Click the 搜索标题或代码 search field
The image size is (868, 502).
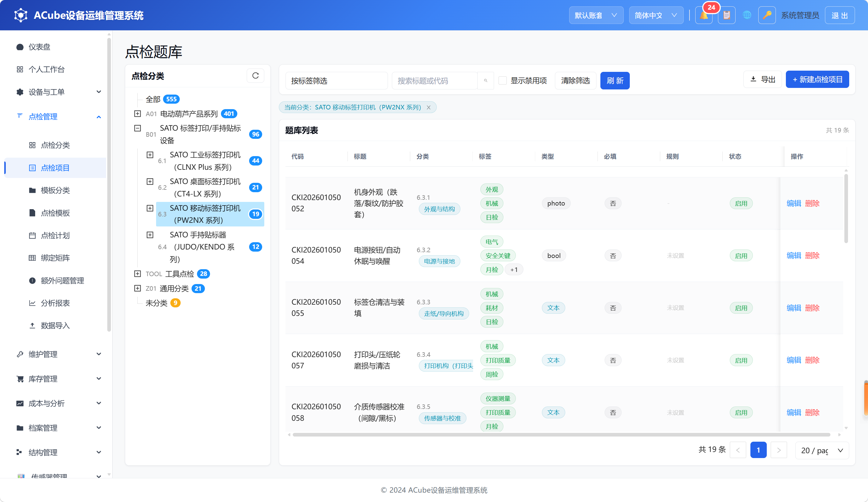click(434, 81)
